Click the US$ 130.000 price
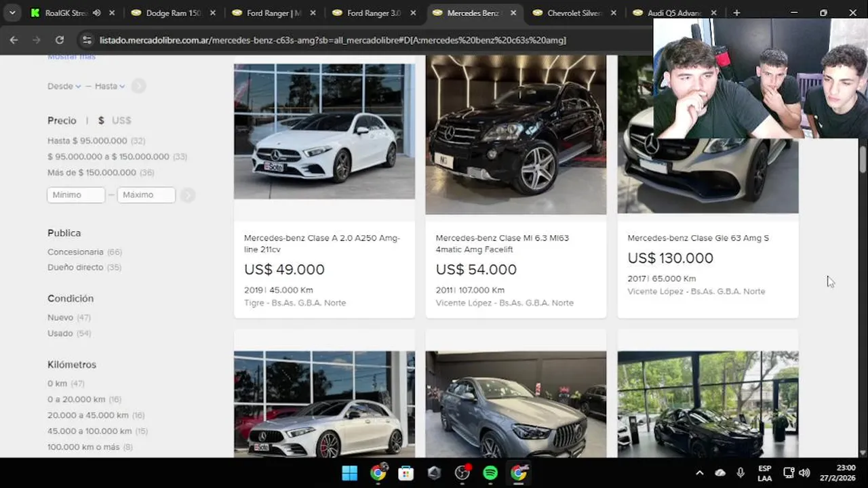This screenshot has height=488, width=868. click(670, 258)
